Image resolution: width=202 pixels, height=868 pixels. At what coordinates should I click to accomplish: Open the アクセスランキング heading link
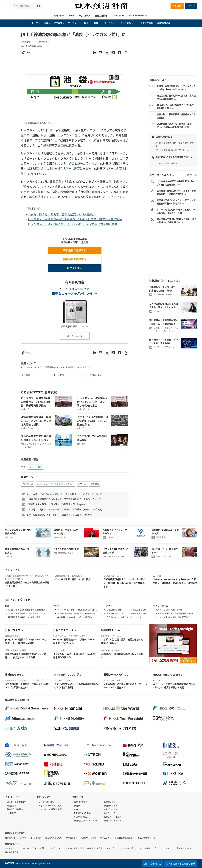[162, 175]
